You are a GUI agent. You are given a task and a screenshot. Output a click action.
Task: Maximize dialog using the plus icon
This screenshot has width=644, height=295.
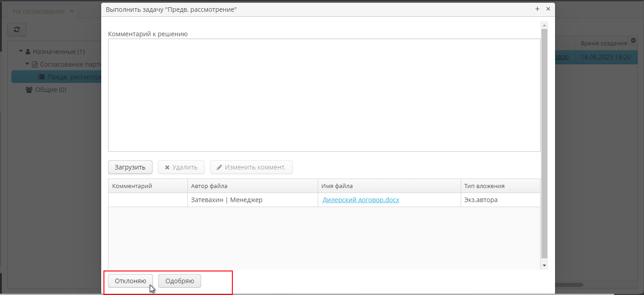tap(537, 9)
